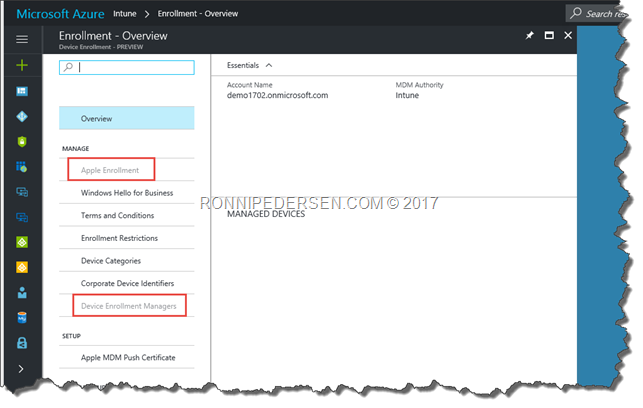Click the green shield lock icon
This screenshot has width=643, height=408.
pyautogui.click(x=22, y=141)
